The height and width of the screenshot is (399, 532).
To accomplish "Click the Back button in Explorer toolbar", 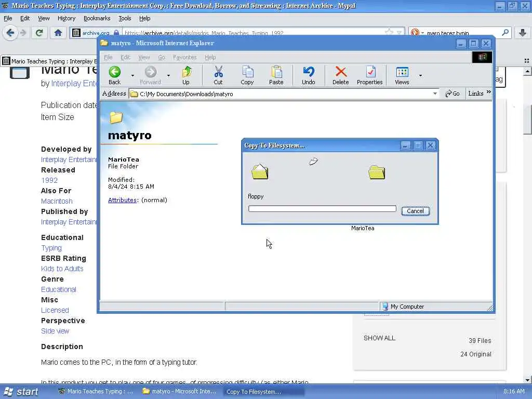I will tap(115, 75).
